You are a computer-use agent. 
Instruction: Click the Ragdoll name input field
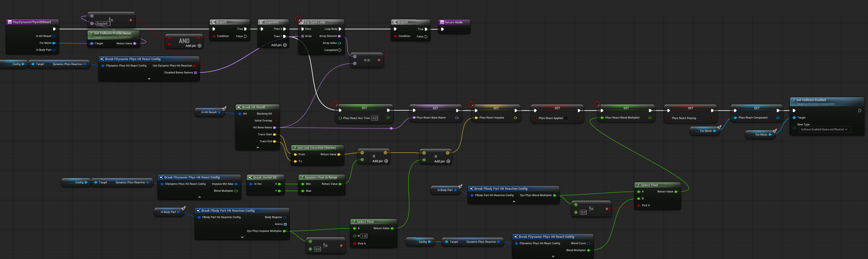coord(102,24)
